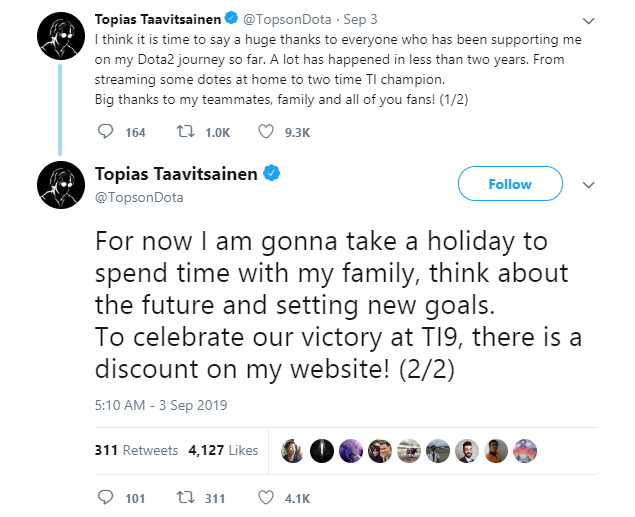This screenshot has height=517, width=635.
Task: Retweet the first tweet with 1.0K retweets
Action: pyautogui.click(x=185, y=132)
